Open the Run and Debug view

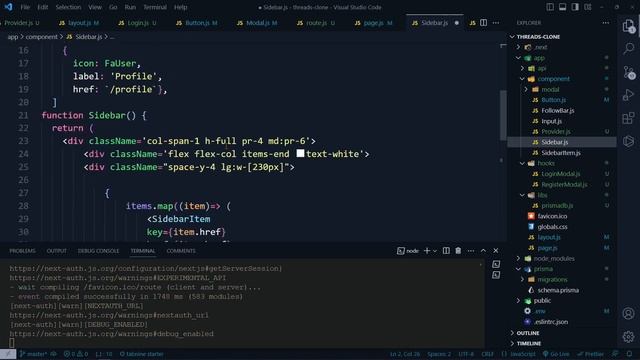[629, 95]
